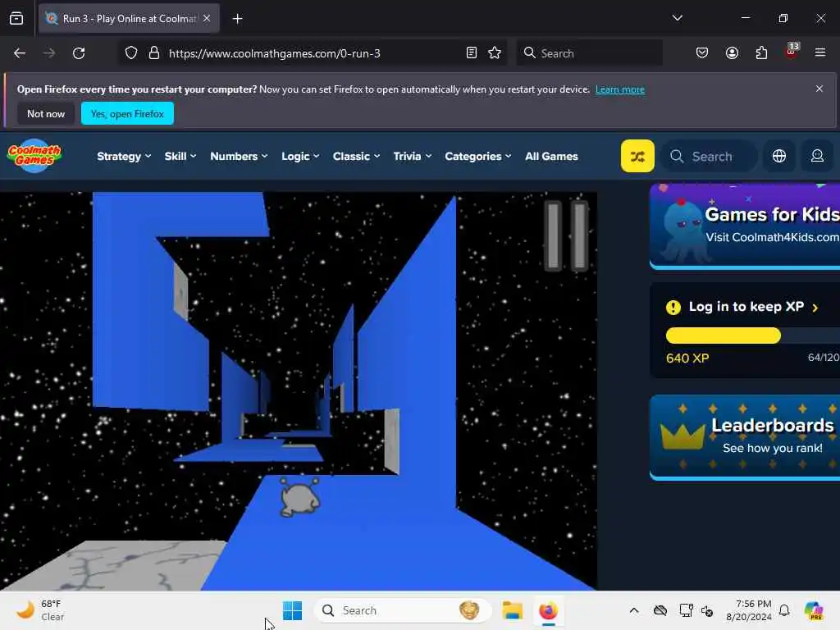
Task: Expand the Numbers menu
Action: point(239,156)
